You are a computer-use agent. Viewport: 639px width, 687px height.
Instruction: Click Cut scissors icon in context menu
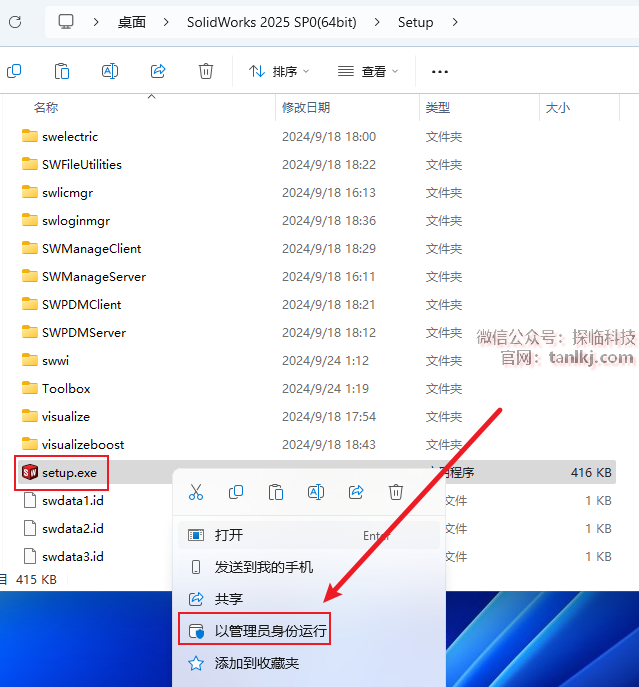(x=196, y=492)
